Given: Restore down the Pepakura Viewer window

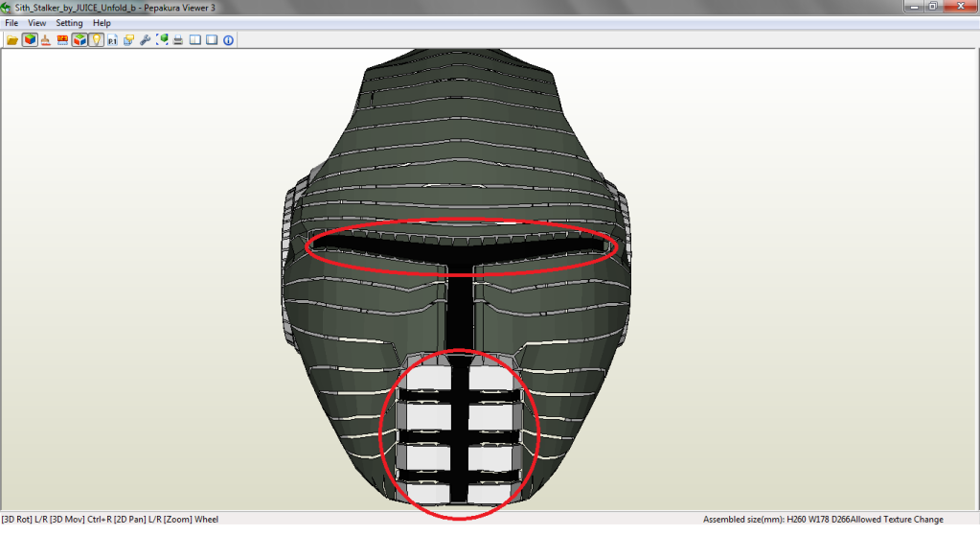Looking at the screenshot, I should 932,7.
